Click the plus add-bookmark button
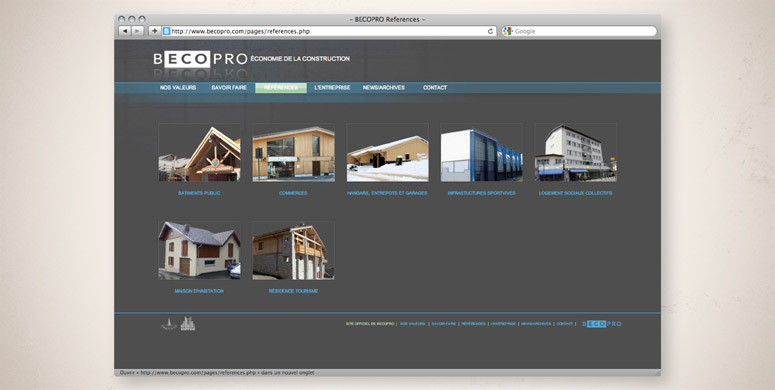 155,31
